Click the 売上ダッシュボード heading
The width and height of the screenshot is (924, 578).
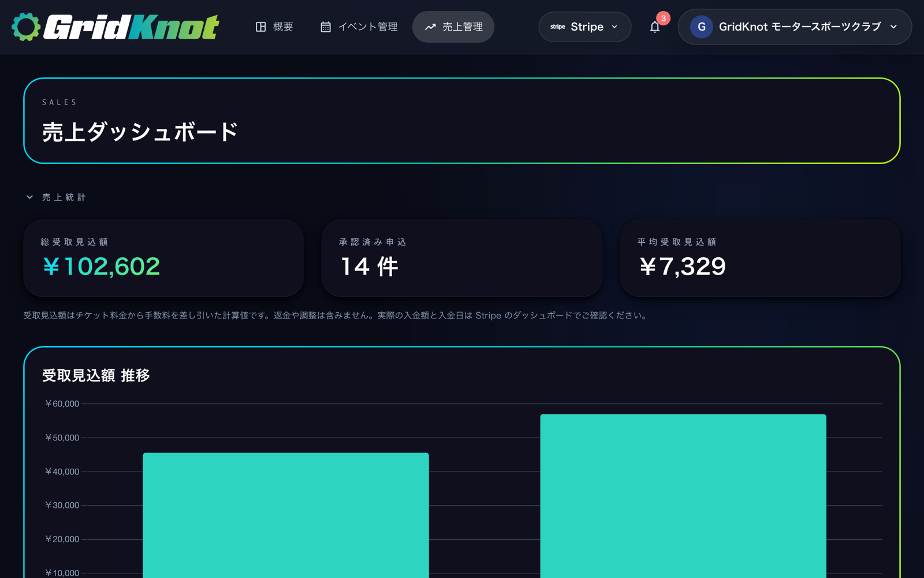(x=140, y=132)
